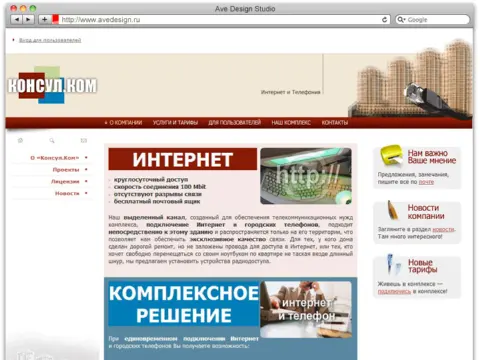The height and width of the screenshot is (360, 480).
Task: Click the КОМПЛЕКСНОЕ РЕШЕНИЕ blue banner
Action: 184,304
